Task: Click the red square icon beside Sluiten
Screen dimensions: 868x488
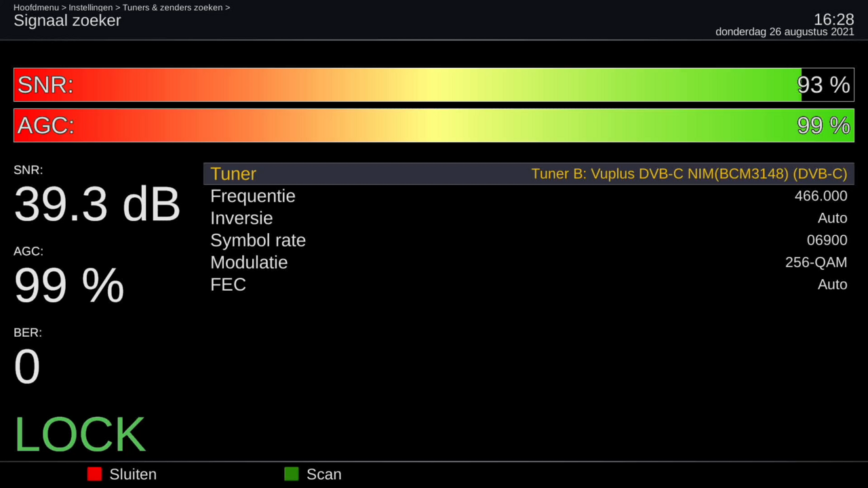Action: (x=94, y=474)
